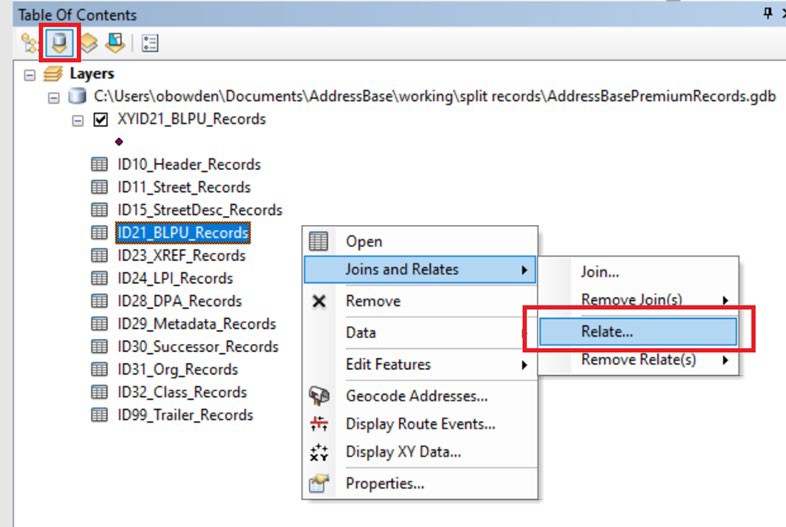Switch to List By Visibility view

pos(89,43)
